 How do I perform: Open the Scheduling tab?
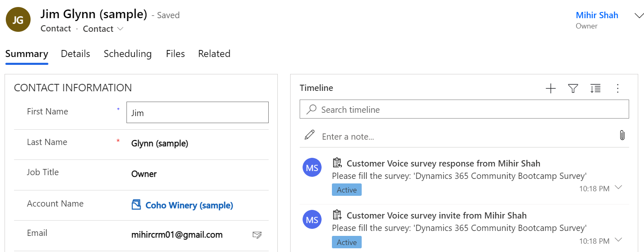[127, 54]
